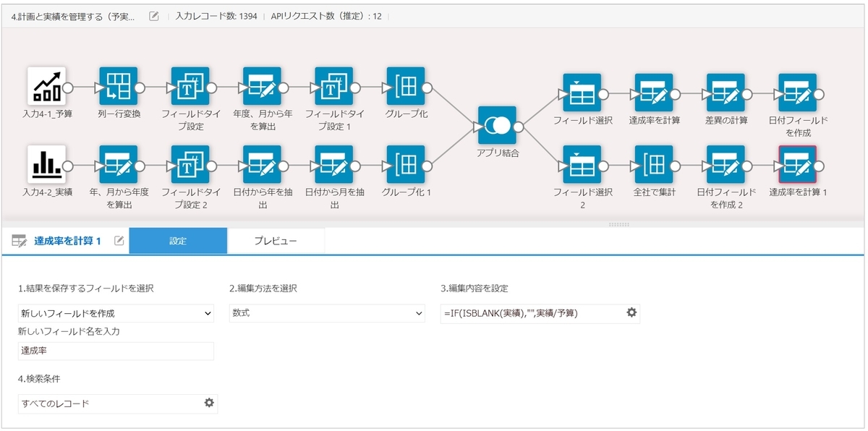Click the output port of アプリ結合 node
868x431 pixels.
coord(519,126)
